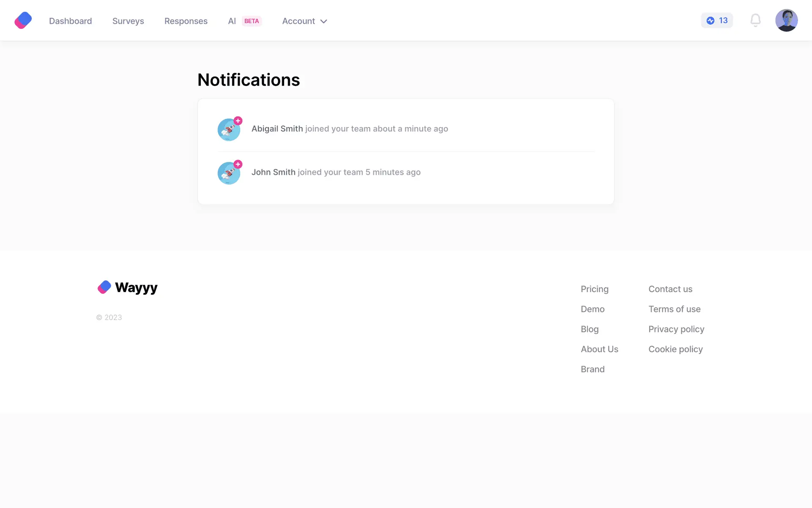This screenshot has height=508, width=812.
Task: Click the BETA badge beside AI
Action: click(x=252, y=21)
